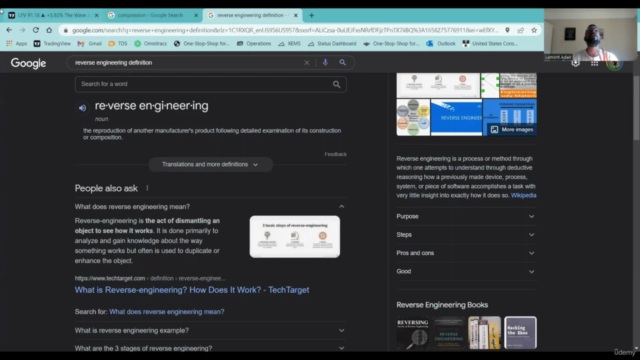Open the TechTarget What is Reverse-engineering link
The width and height of the screenshot is (640, 360).
click(192, 290)
